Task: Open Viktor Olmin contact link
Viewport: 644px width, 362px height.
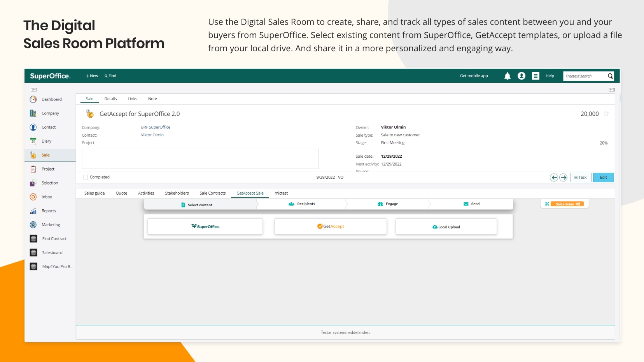Action: (152, 135)
